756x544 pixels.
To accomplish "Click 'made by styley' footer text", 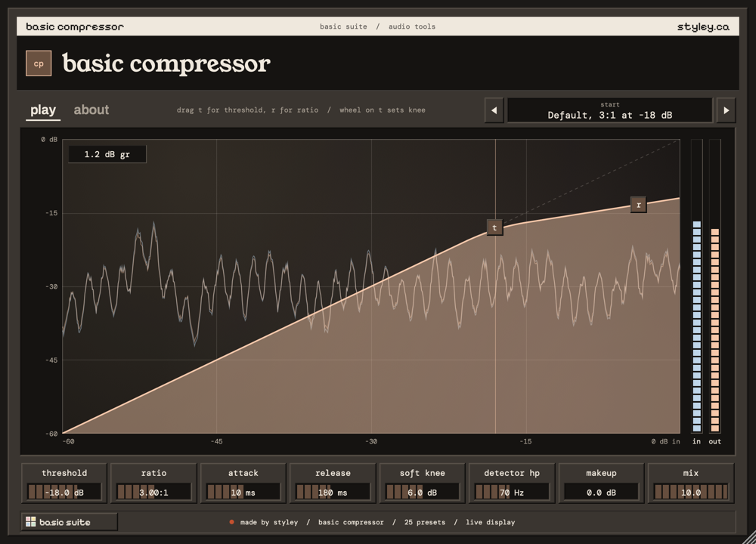I will click(x=269, y=522).
